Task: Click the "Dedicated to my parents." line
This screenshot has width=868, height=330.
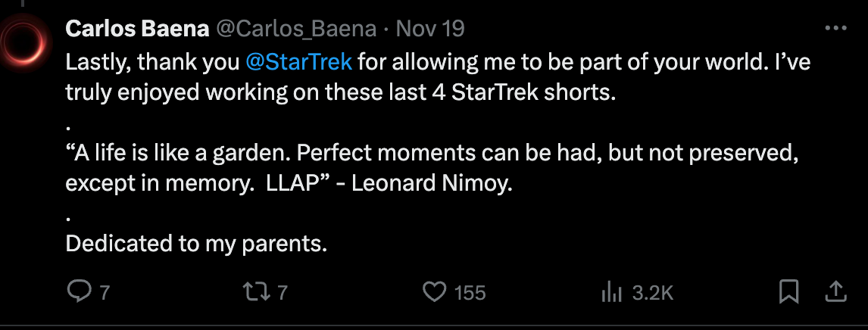Action: click(196, 244)
